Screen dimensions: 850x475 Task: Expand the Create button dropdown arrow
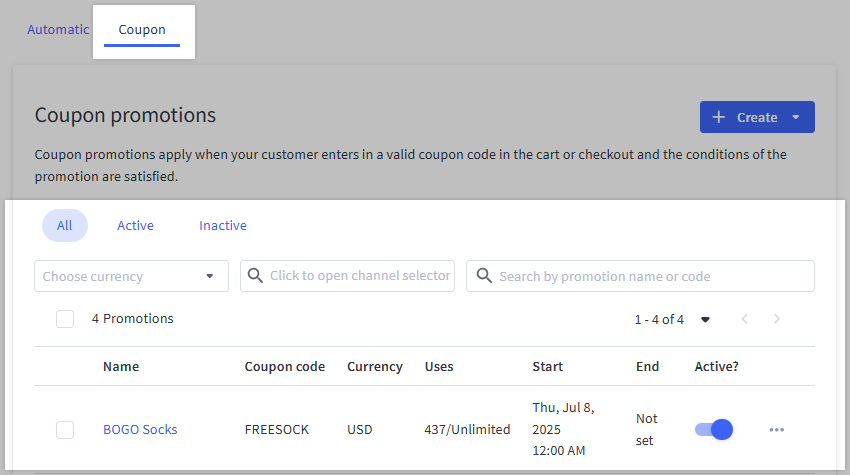tap(796, 117)
